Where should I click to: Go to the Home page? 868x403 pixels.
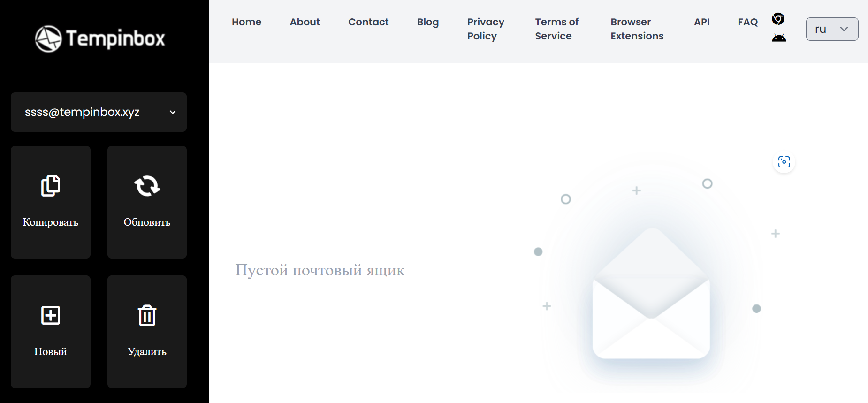point(246,22)
